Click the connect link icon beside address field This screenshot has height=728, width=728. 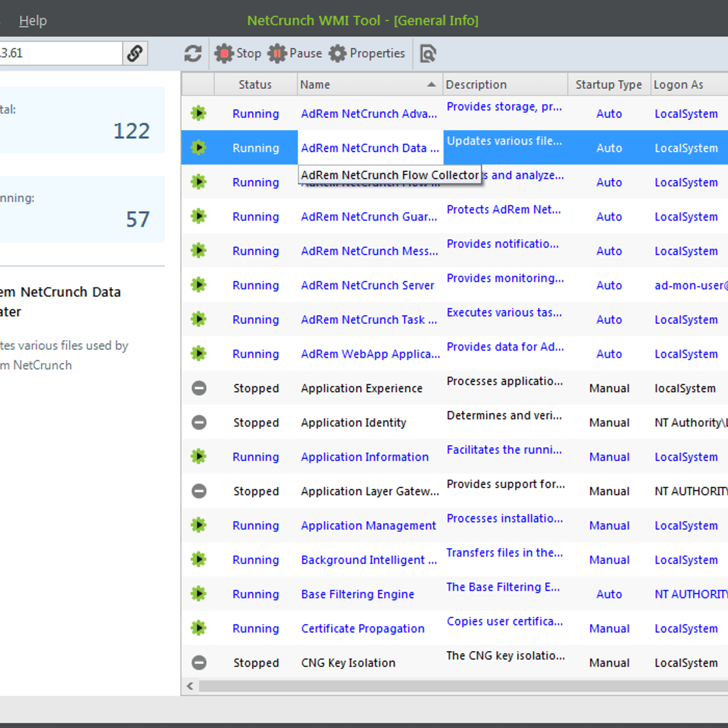point(135,53)
